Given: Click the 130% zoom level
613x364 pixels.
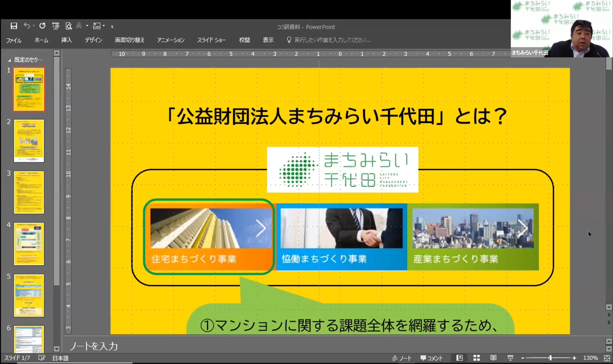Looking at the screenshot, I should click(x=590, y=358).
